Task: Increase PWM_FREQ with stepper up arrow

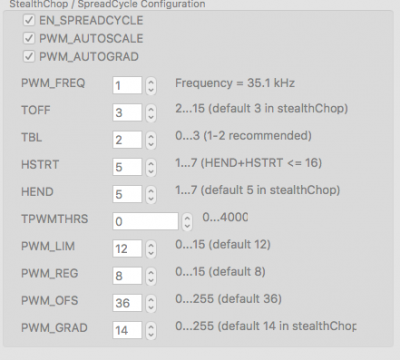Action: pyautogui.click(x=151, y=82)
